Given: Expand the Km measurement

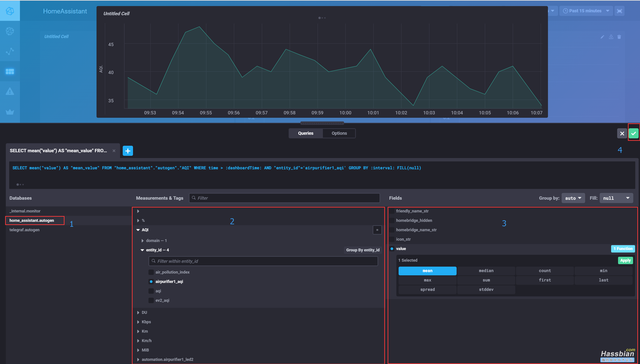Looking at the screenshot, I should pyautogui.click(x=138, y=331).
